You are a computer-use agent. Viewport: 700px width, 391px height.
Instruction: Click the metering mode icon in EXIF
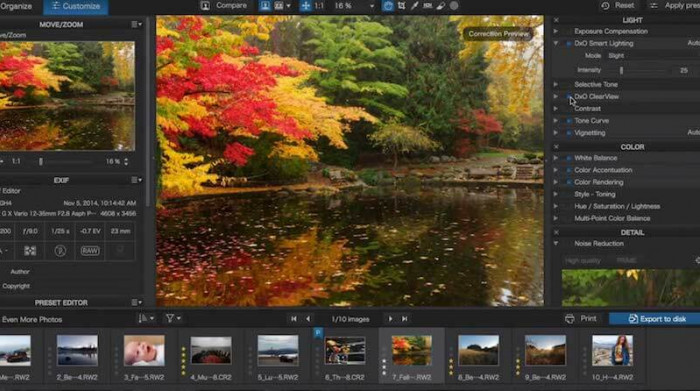click(30, 251)
